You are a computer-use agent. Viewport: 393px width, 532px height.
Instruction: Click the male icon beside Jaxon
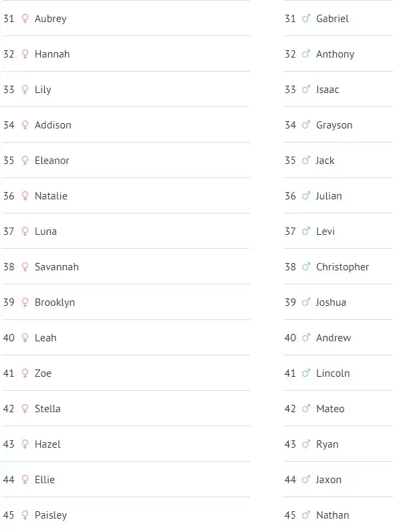(306, 479)
